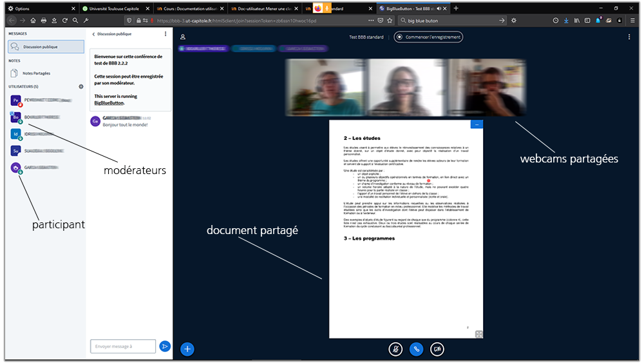Open the blue plus actions menu
The height and width of the screenshot is (363, 644).
[x=187, y=349]
